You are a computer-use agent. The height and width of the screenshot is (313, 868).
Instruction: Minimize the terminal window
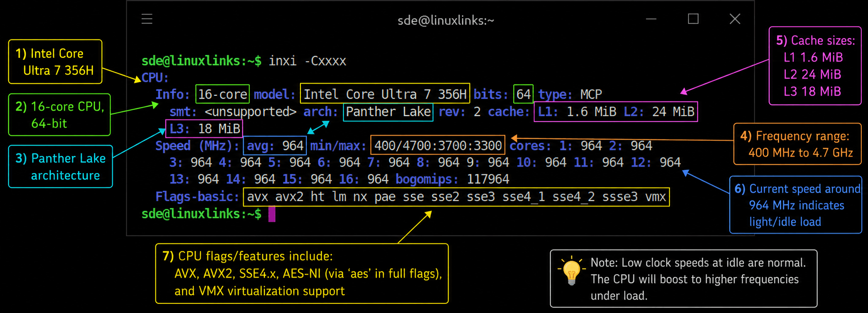coord(651,19)
